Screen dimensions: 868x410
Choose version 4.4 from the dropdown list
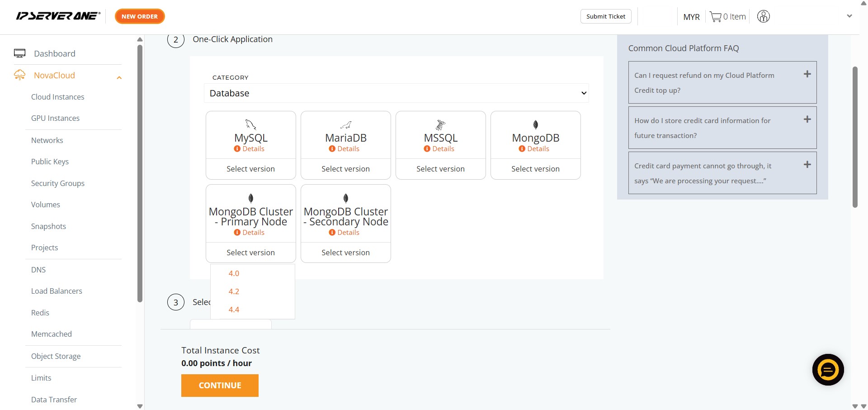tap(234, 310)
